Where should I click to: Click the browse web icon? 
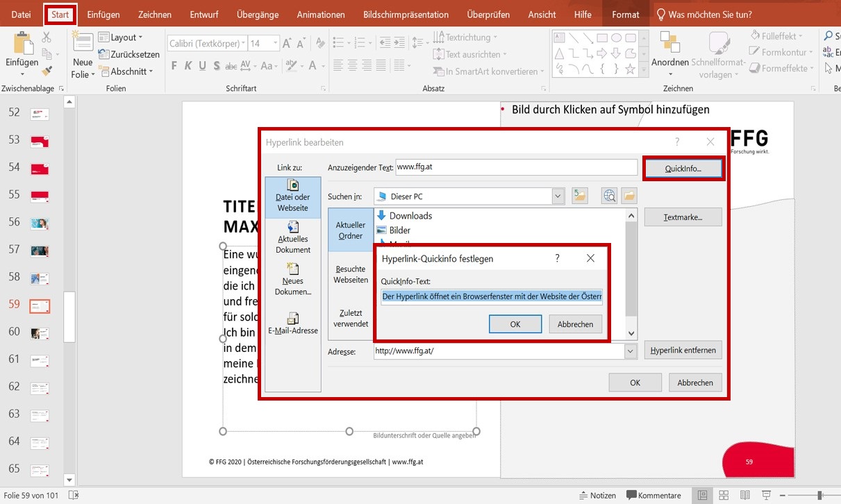click(x=610, y=196)
